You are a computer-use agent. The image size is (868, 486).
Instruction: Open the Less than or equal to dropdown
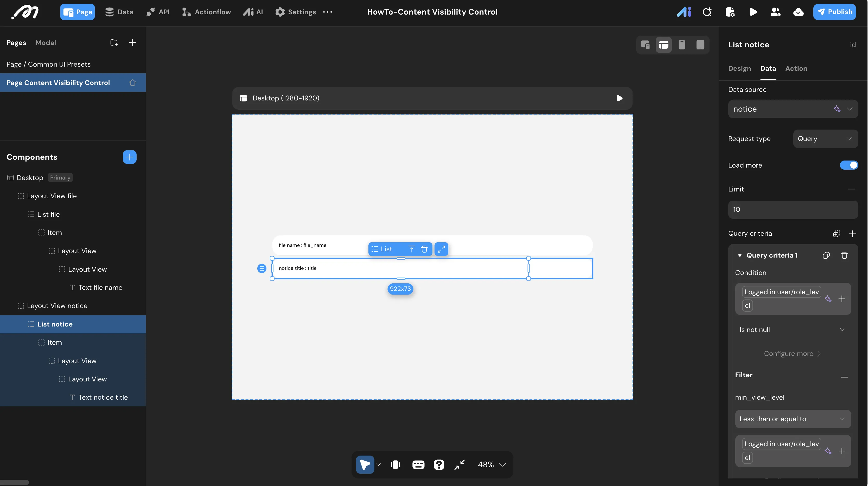click(x=793, y=419)
